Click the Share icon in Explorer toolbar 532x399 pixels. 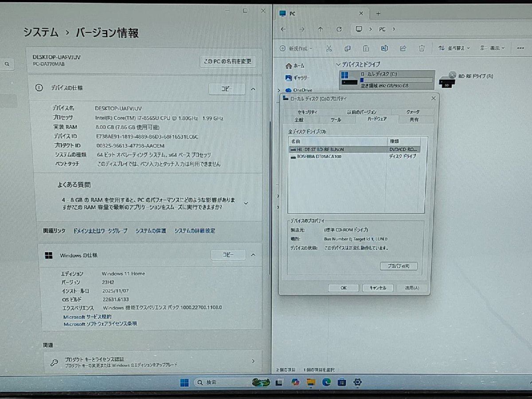(x=403, y=48)
